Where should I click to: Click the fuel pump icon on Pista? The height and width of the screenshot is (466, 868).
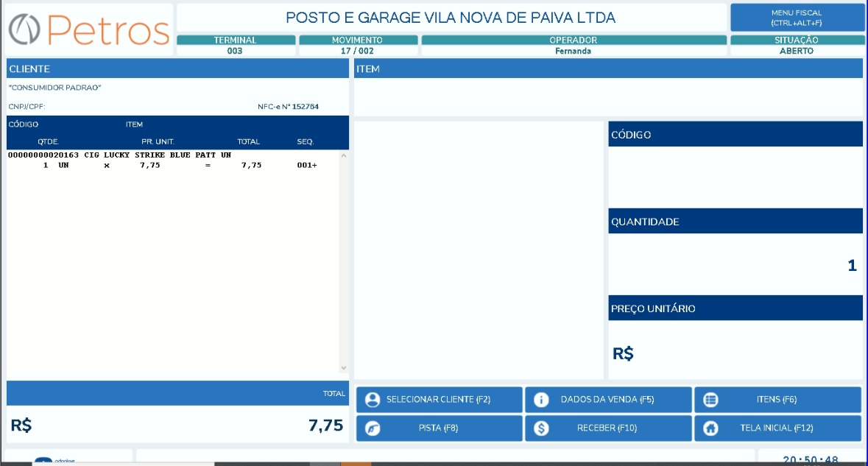pyautogui.click(x=373, y=428)
